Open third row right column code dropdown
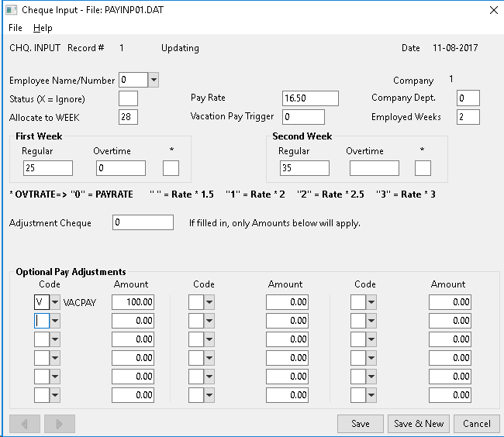The height and width of the screenshot is (437, 504). click(x=371, y=339)
